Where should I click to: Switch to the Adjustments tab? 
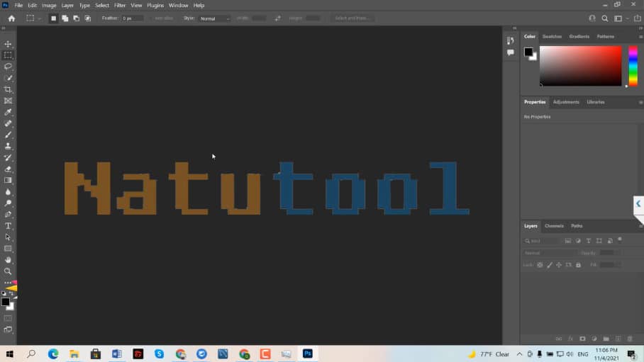coord(566,102)
